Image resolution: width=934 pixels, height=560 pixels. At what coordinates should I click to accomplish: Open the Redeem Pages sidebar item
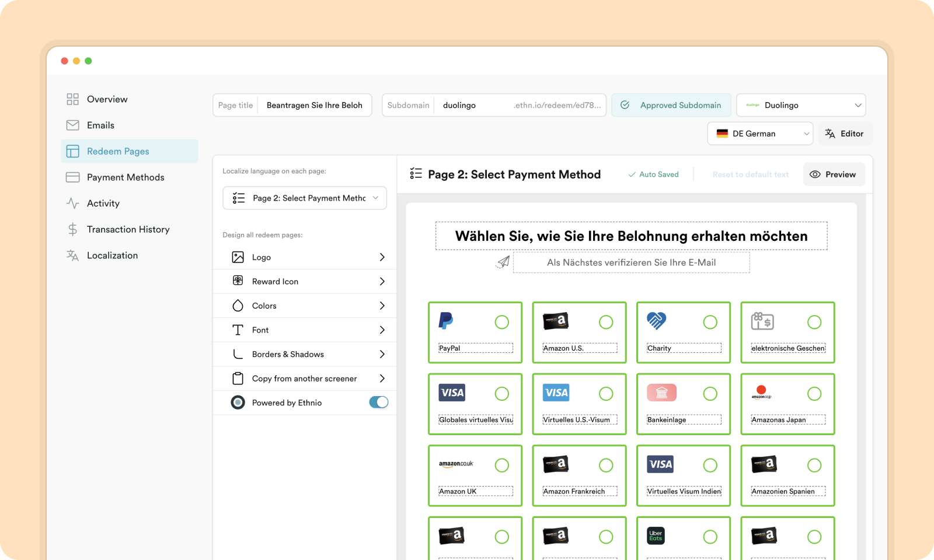point(130,151)
